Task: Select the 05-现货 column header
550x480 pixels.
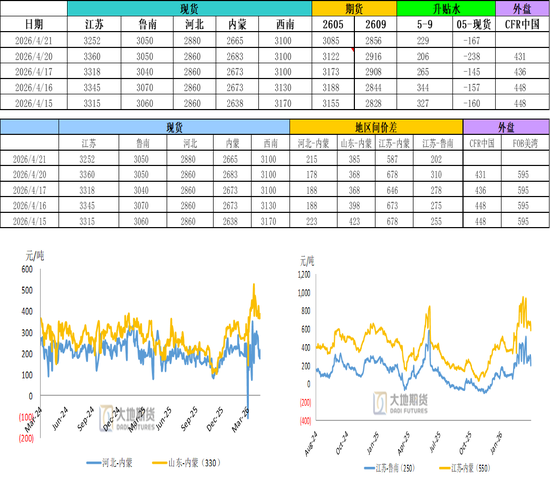Action: tap(474, 24)
